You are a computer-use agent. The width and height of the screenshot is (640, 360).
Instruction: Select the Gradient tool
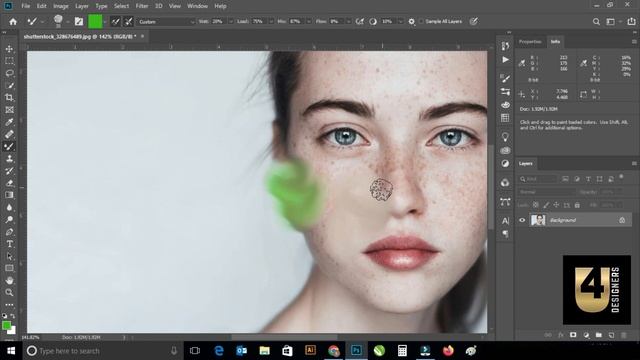9,195
